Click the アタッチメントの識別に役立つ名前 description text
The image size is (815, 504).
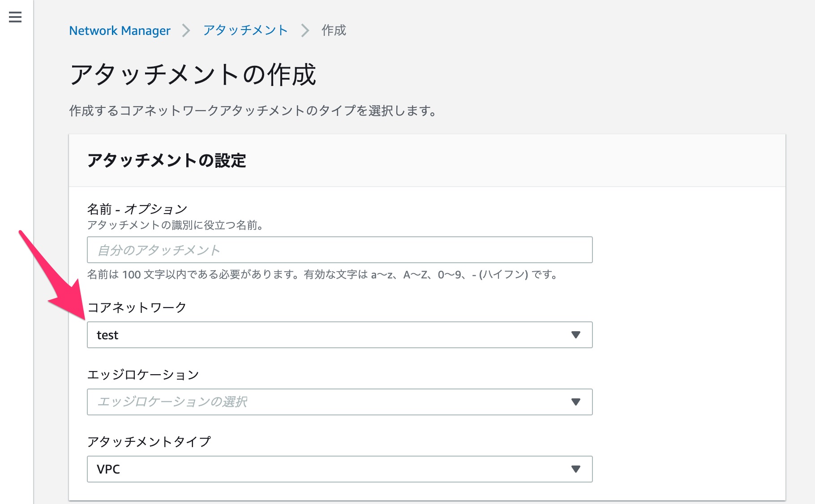175,225
